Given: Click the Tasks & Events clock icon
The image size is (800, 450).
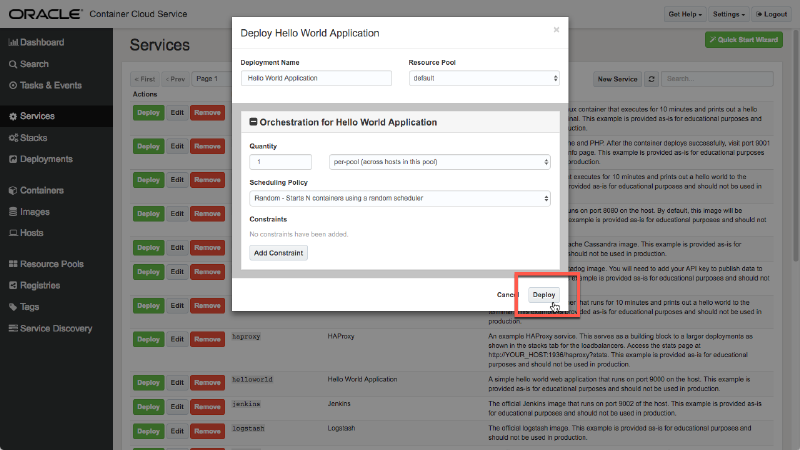Looking at the screenshot, I should coord(13,85).
